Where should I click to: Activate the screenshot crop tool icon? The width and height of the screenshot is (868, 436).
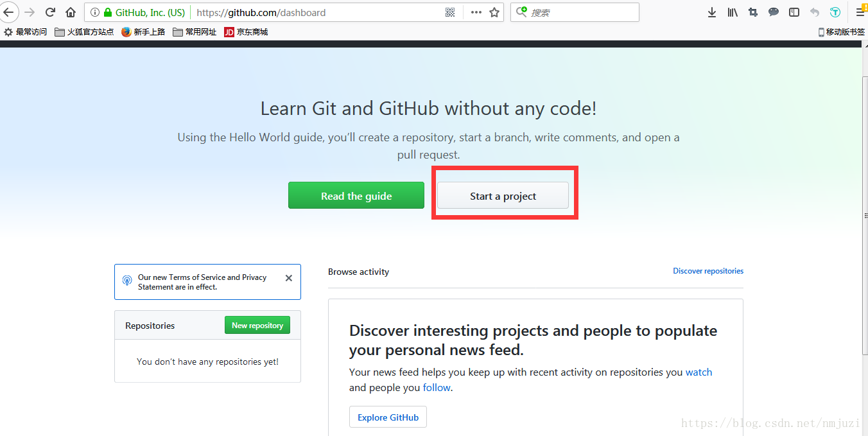point(753,12)
